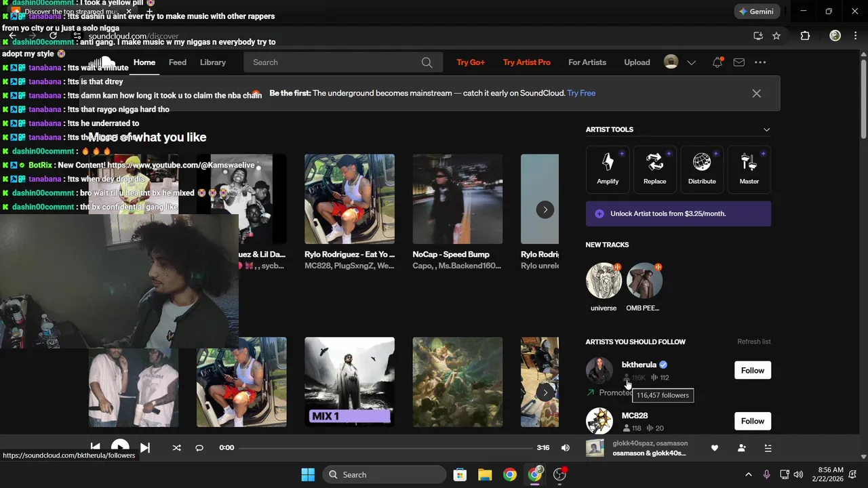This screenshot has height=488, width=868.
Task: Go to the Feed tab
Action: tap(178, 62)
